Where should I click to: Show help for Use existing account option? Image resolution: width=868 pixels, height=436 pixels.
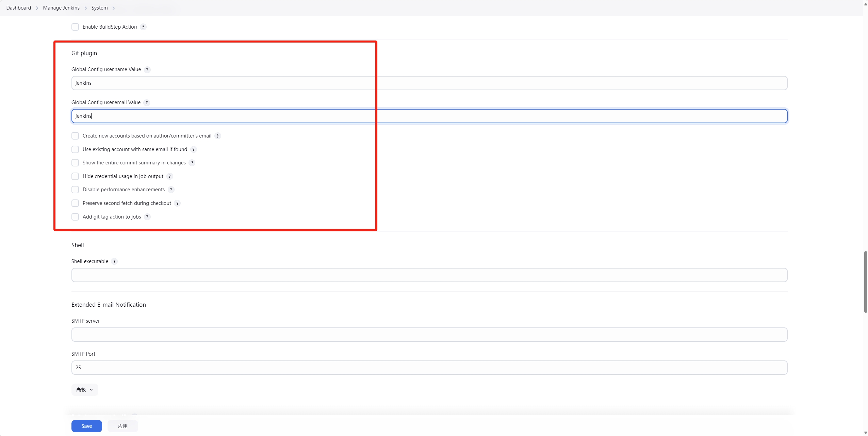click(x=193, y=149)
